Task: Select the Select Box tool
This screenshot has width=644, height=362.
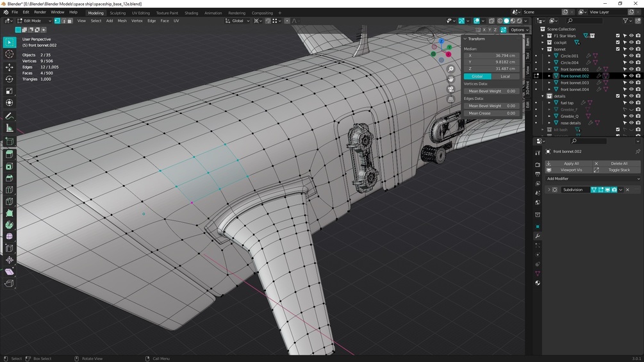Action: pyautogui.click(x=10, y=42)
